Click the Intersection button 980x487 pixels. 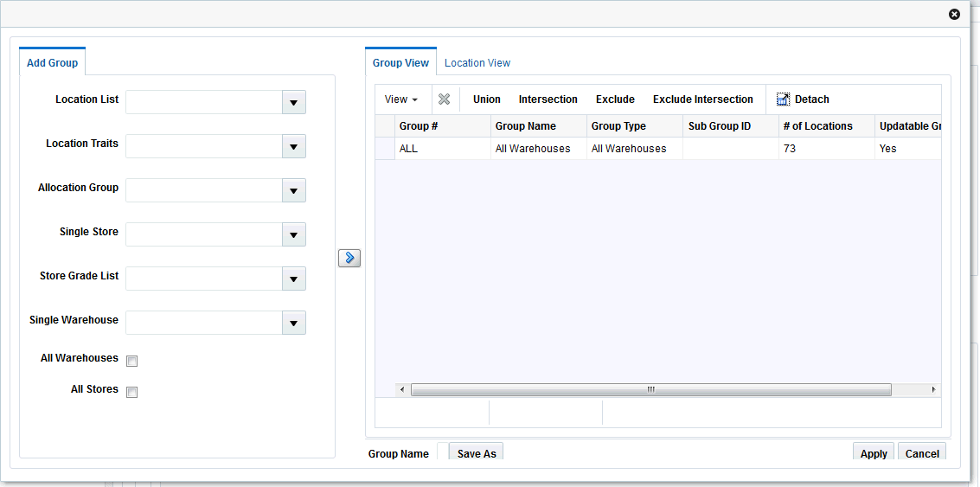tap(548, 99)
